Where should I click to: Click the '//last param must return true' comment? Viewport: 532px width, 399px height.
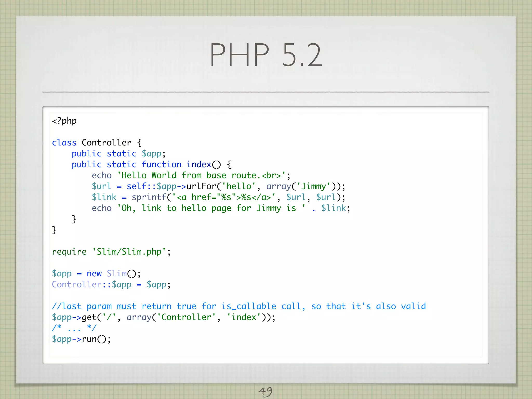coord(239,307)
